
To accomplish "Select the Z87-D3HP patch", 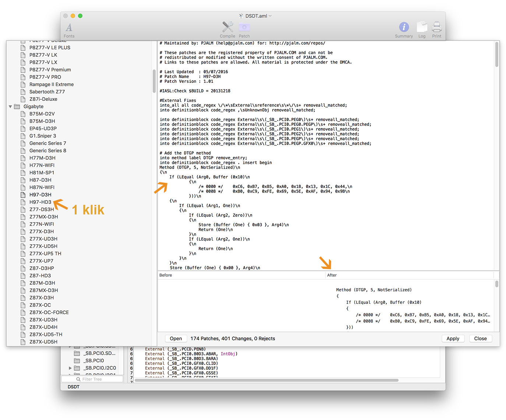I will coord(42,268).
